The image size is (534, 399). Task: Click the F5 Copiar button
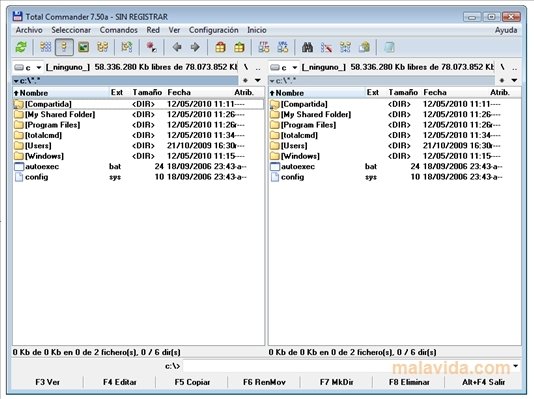coord(192,382)
